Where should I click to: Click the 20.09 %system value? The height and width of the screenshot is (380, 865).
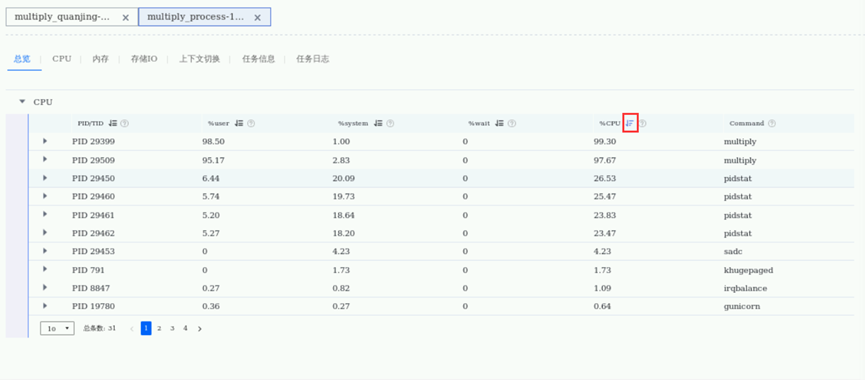point(344,178)
